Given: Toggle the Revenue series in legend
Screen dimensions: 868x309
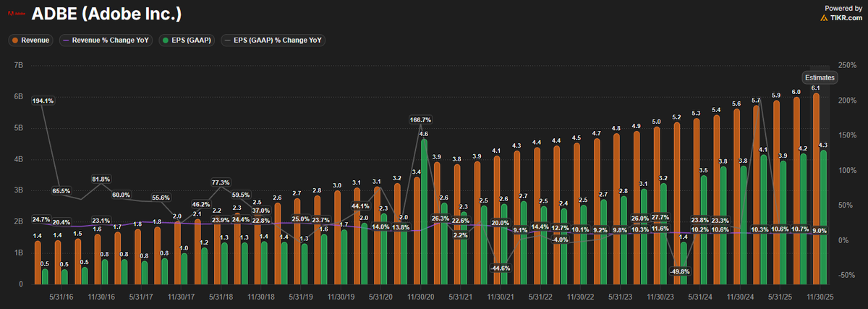Looking at the screenshot, I should click(30, 41).
